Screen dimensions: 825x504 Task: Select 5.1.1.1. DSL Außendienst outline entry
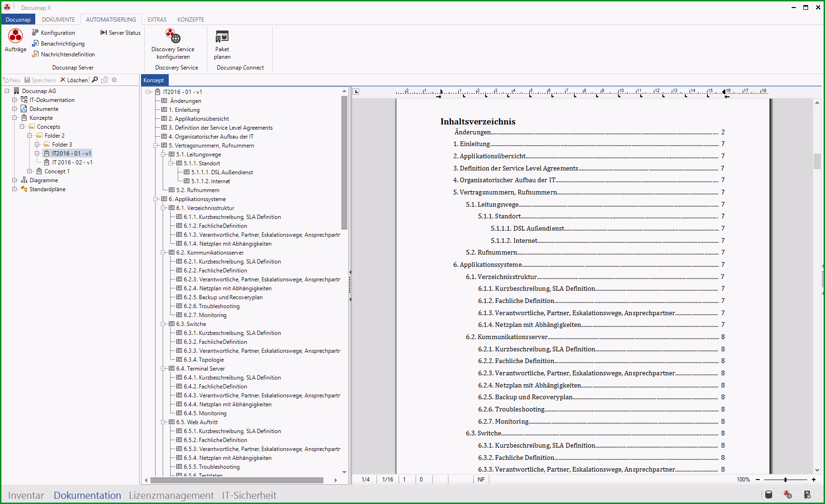tap(222, 172)
